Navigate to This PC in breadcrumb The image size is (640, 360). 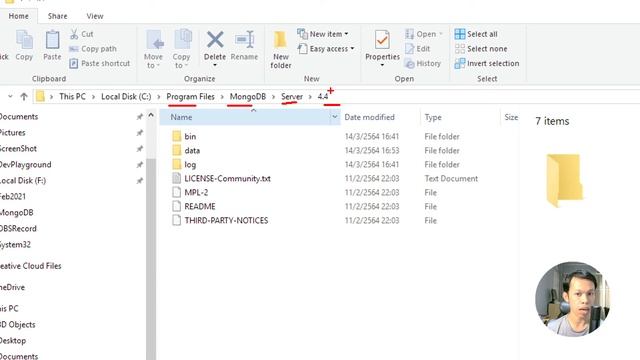click(72, 97)
